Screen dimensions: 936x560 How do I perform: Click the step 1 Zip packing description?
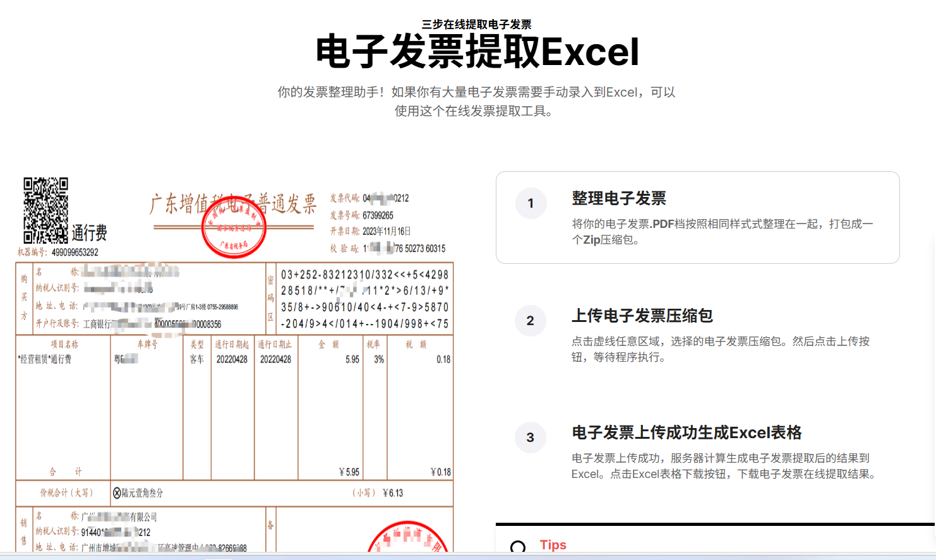tap(722, 232)
